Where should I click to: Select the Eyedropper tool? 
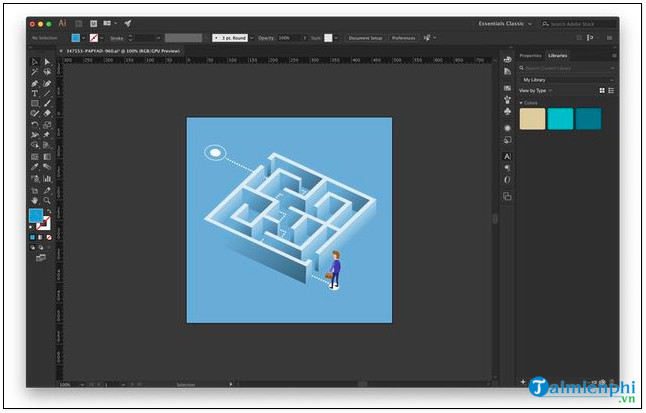click(35, 167)
